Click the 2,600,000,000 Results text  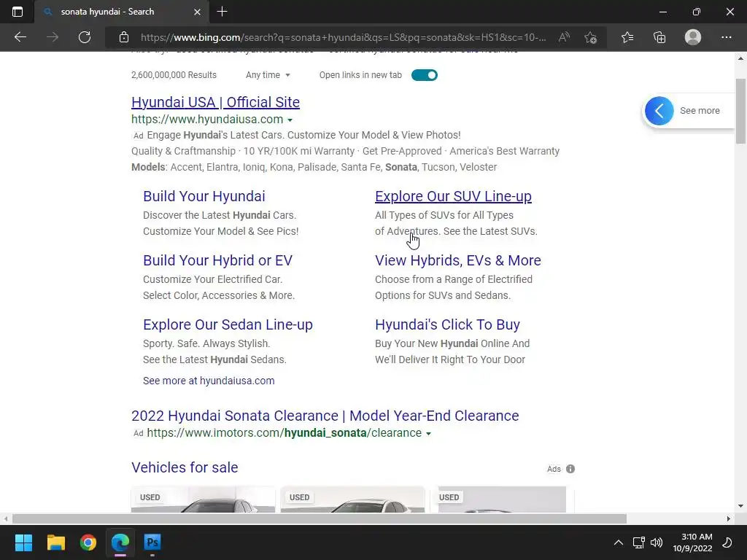click(x=174, y=75)
